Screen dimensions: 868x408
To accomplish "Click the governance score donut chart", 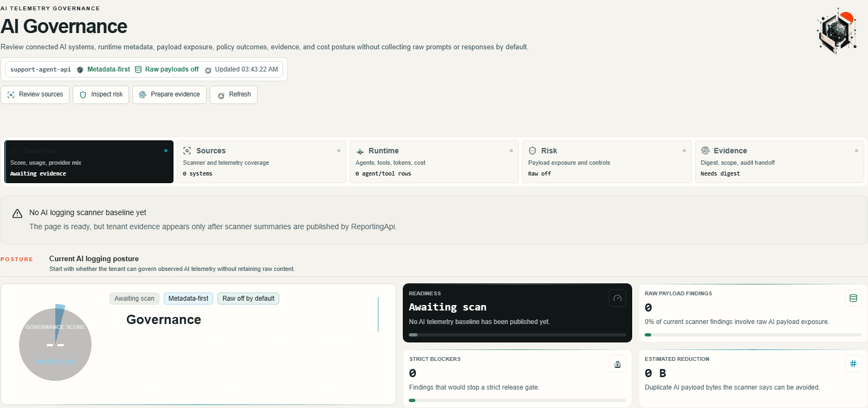I will pyautogui.click(x=55, y=344).
